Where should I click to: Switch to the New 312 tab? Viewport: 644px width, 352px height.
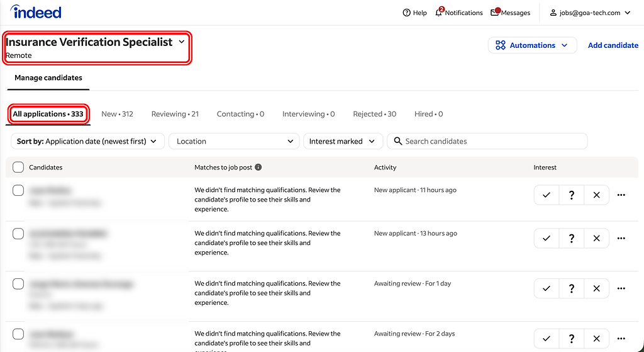pyautogui.click(x=117, y=114)
